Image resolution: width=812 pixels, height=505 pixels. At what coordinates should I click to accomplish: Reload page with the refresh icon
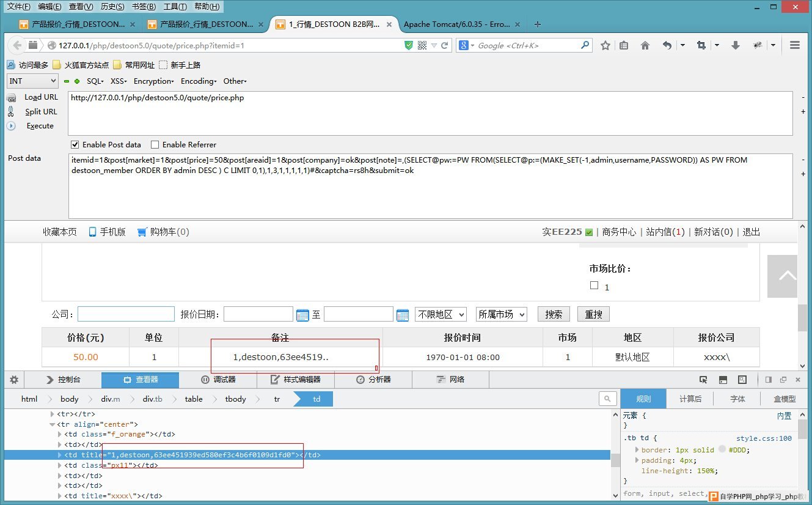coord(445,45)
